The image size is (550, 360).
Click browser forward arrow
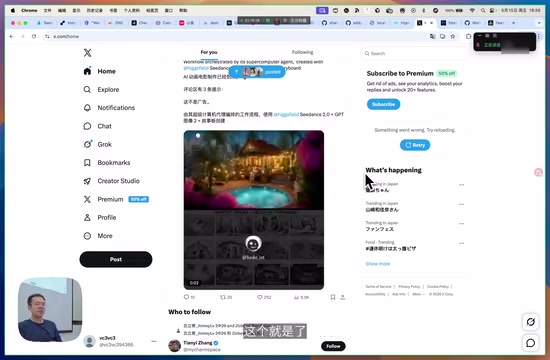pos(23,36)
